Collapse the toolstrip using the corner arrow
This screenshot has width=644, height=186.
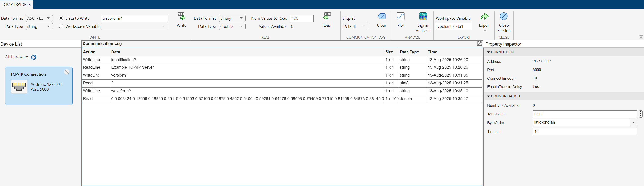641,37
